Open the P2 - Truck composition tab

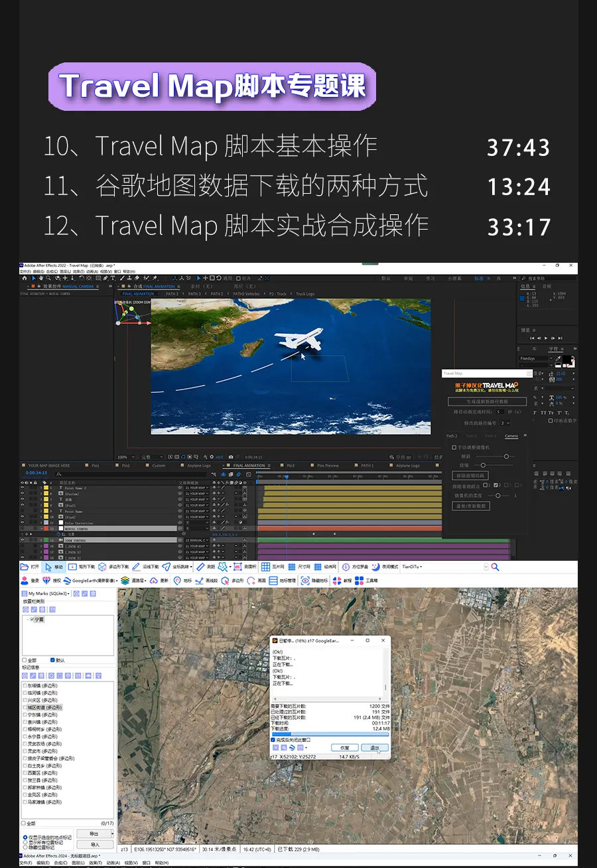pyautogui.click(x=278, y=293)
